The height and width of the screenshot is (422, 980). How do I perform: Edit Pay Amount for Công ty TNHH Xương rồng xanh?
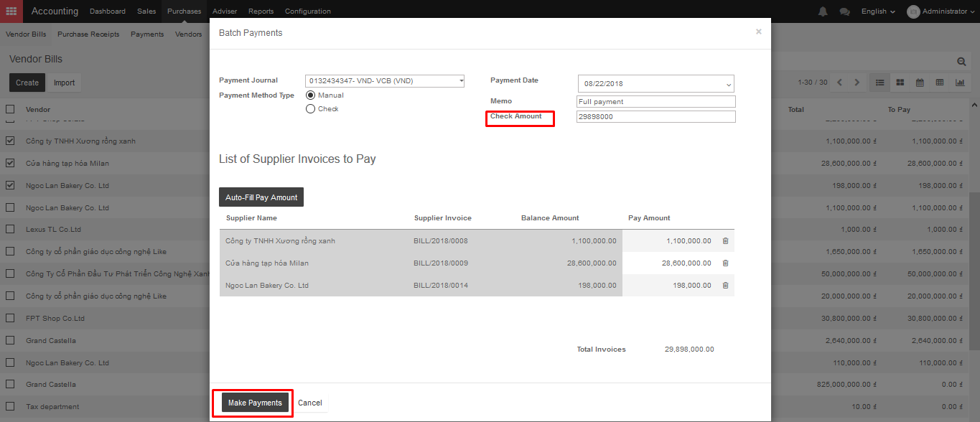point(669,241)
